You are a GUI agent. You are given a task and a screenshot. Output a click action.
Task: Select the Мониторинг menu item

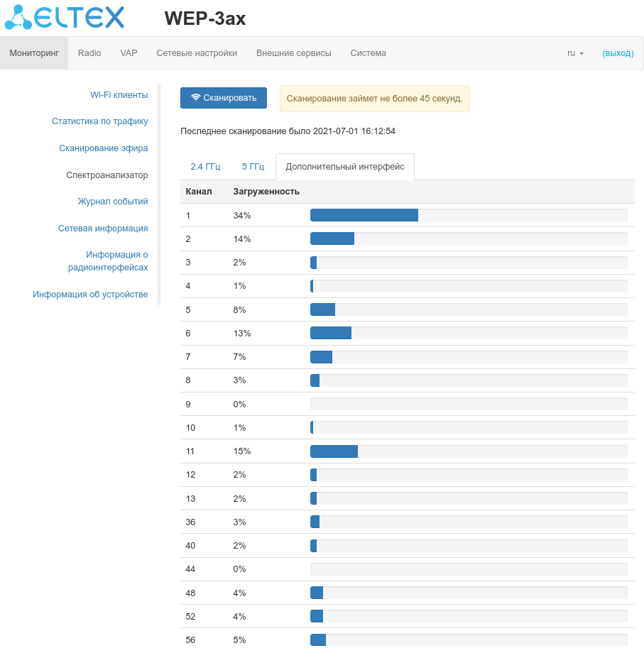point(34,53)
